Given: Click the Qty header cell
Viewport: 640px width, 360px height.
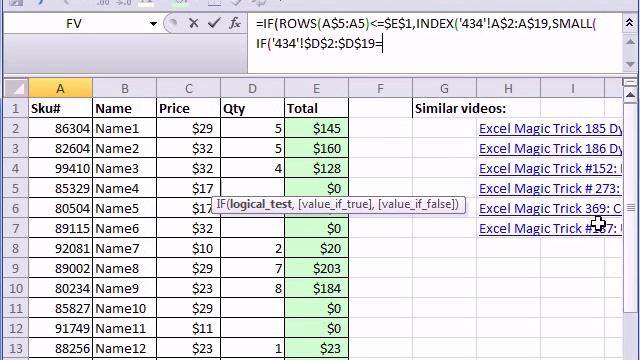Looking at the screenshot, I should coord(252,109).
